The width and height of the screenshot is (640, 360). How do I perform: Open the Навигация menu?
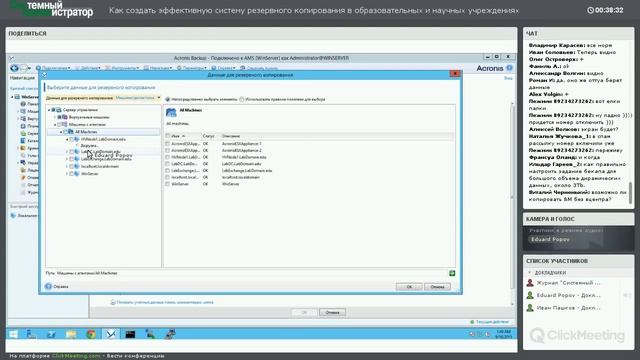[x=158, y=68]
